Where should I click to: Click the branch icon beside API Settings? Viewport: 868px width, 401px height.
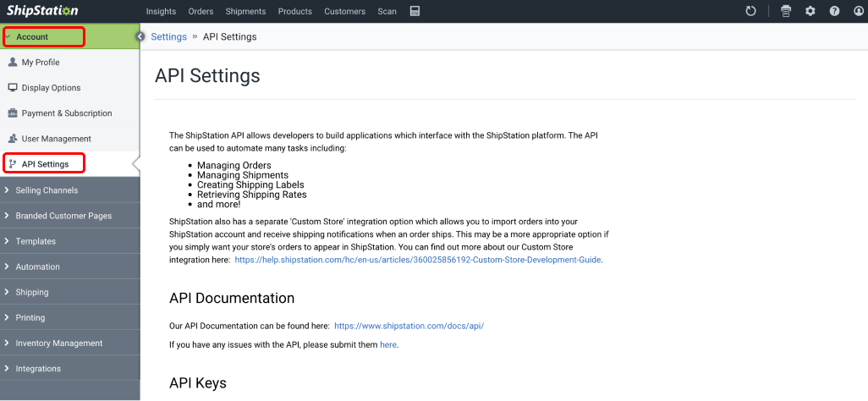coord(13,164)
